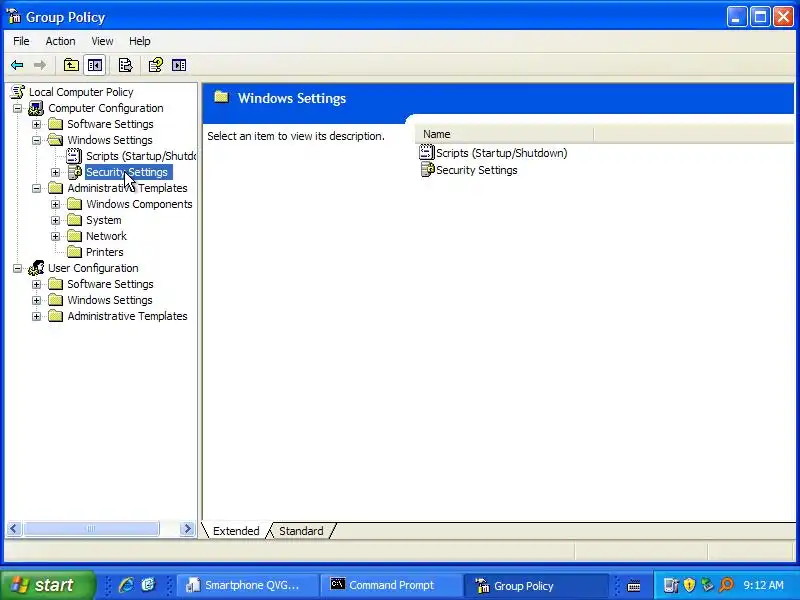Toggle the Show/Hide Console Tree toolbar button
The height and width of the screenshot is (600, 800).
coord(95,65)
